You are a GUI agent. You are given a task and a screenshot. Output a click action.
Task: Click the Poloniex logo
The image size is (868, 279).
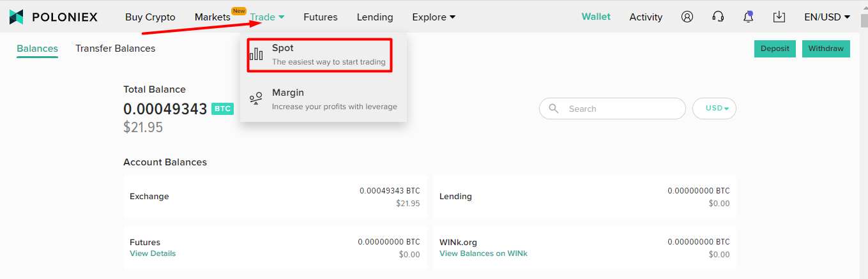click(54, 17)
